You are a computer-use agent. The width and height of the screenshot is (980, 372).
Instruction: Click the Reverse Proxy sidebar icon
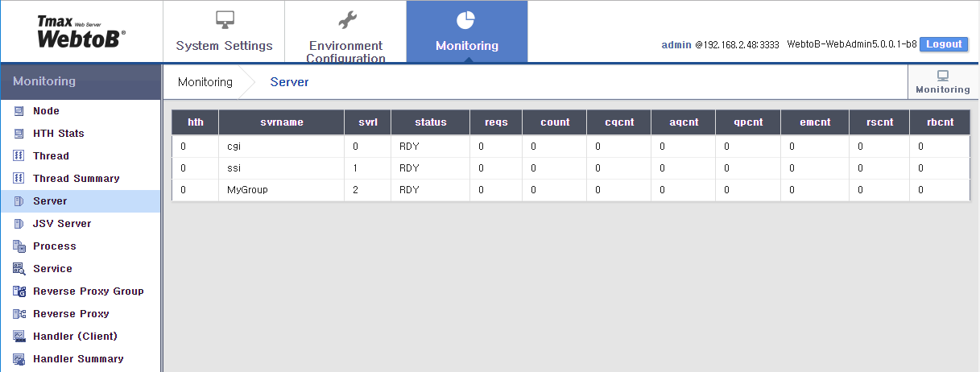(x=19, y=314)
